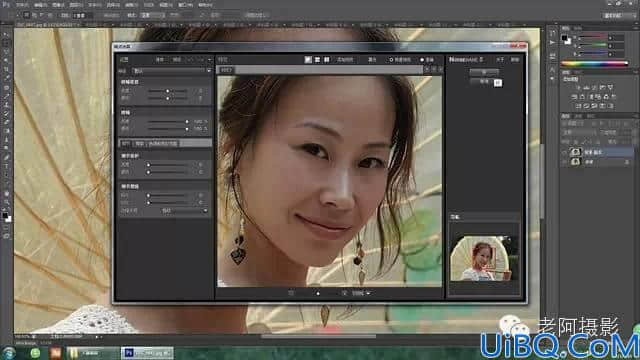Screen dimensions: 640x360
Task: Select the Gradient tool
Action: point(6,131)
